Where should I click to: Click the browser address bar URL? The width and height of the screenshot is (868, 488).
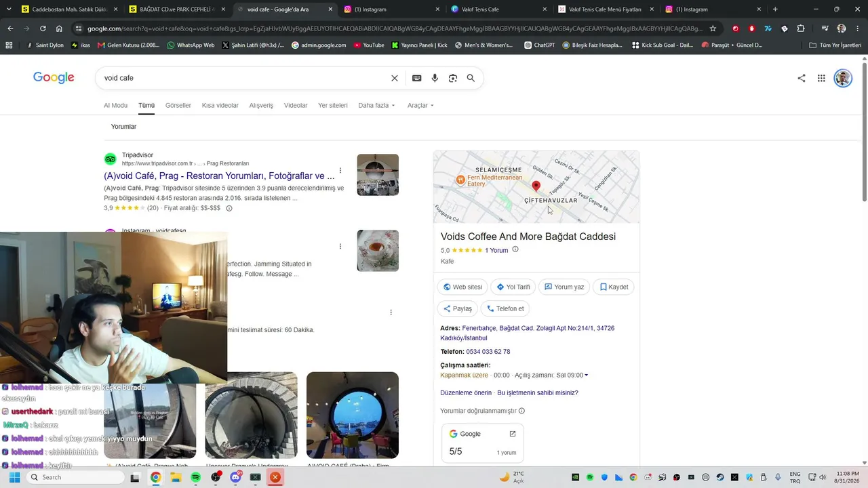(393, 28)
